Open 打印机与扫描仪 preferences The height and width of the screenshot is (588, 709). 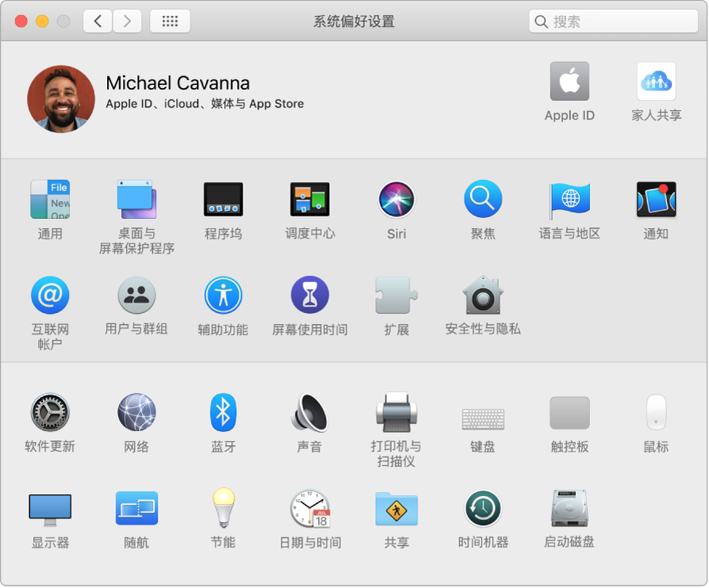click(x=396, y=413)
